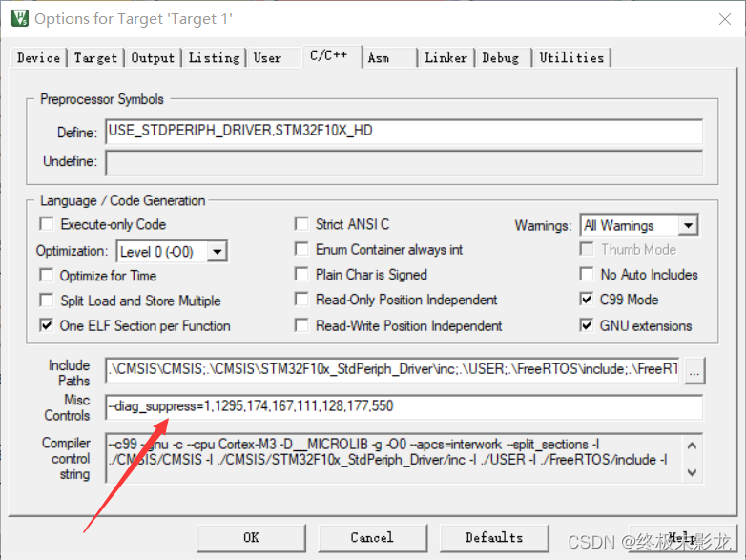
Task: Toggle Split Load and Store Multiple
Action: tap(47, 301)
